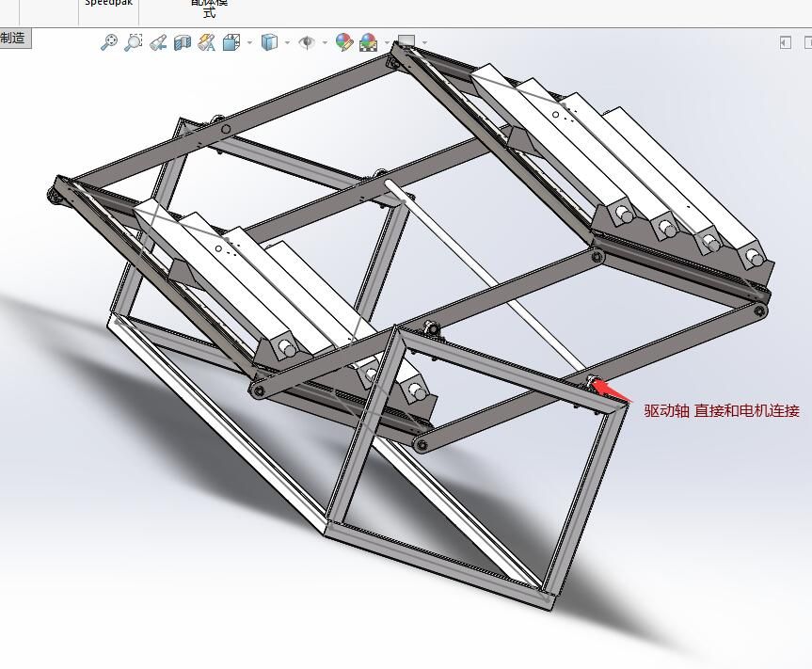Click the Speedpak button
Viewport: 812px width, 669px height.
(x=108, y=4)
